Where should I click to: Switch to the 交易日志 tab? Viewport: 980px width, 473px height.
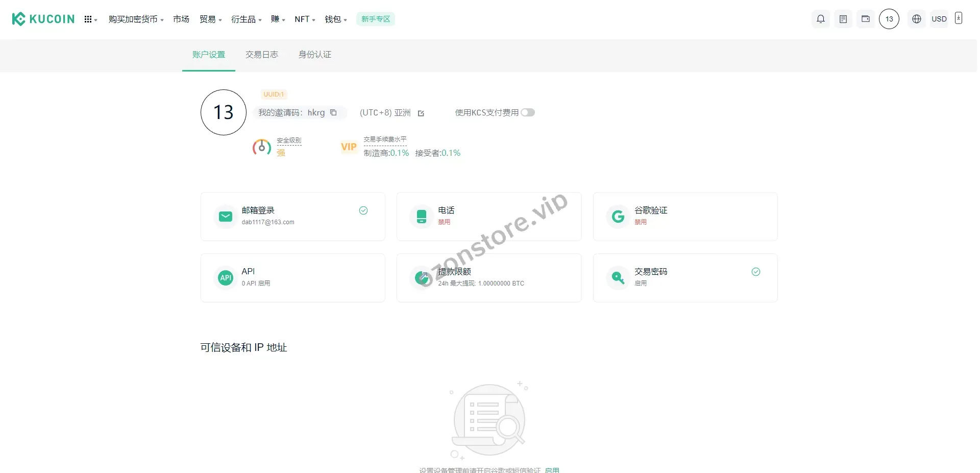[x=261, y=55]
